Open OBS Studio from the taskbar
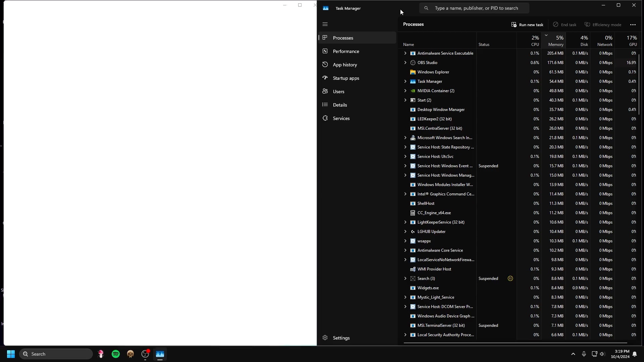The width and height of the screenshot is (644, 362). [x=145, y=354]
